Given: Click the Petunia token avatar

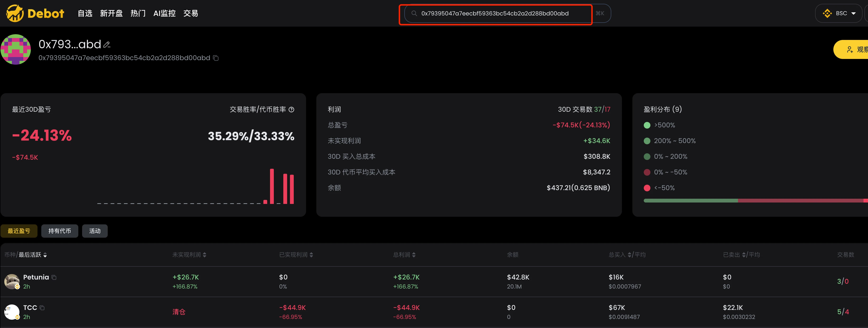Looking at the screenshot, I should 12,281.
